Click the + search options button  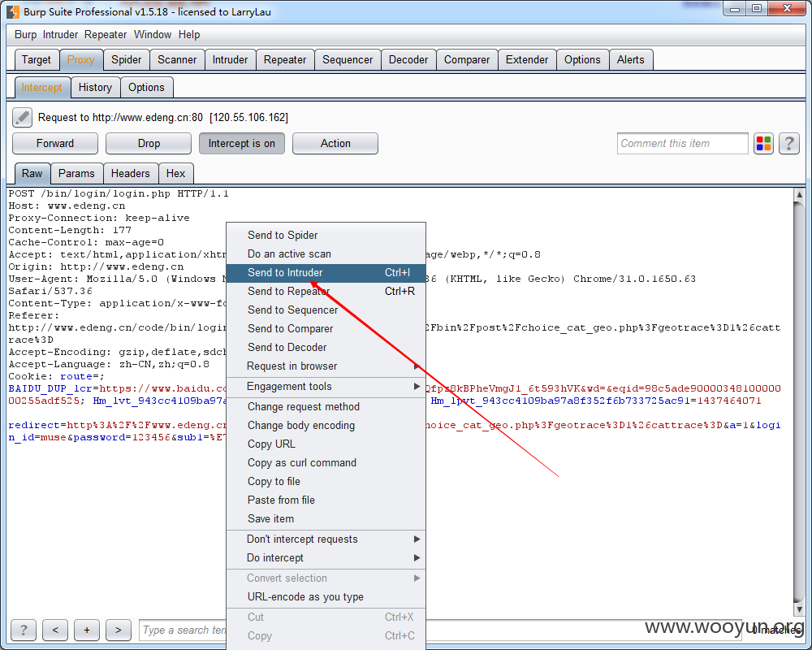[87, 630]
